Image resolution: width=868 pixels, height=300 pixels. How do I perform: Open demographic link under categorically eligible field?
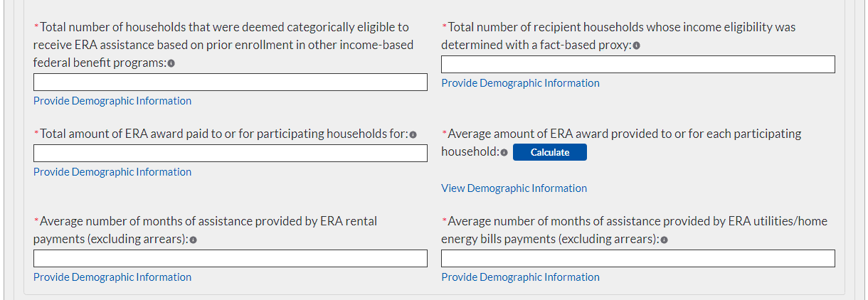[112, 101]
